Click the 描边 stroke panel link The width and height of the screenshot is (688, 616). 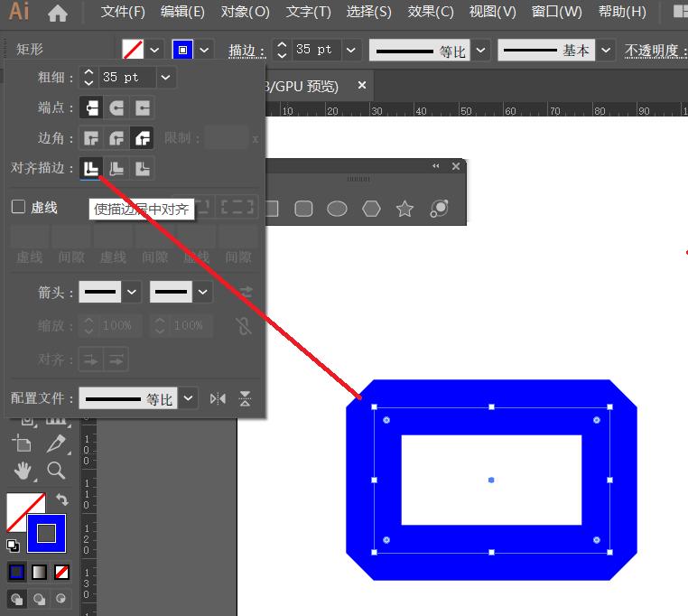247,51
